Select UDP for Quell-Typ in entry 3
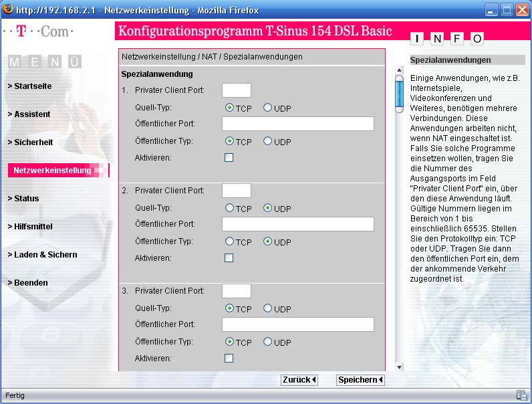This screenshot has width=532, height=404. pos(267,308)
